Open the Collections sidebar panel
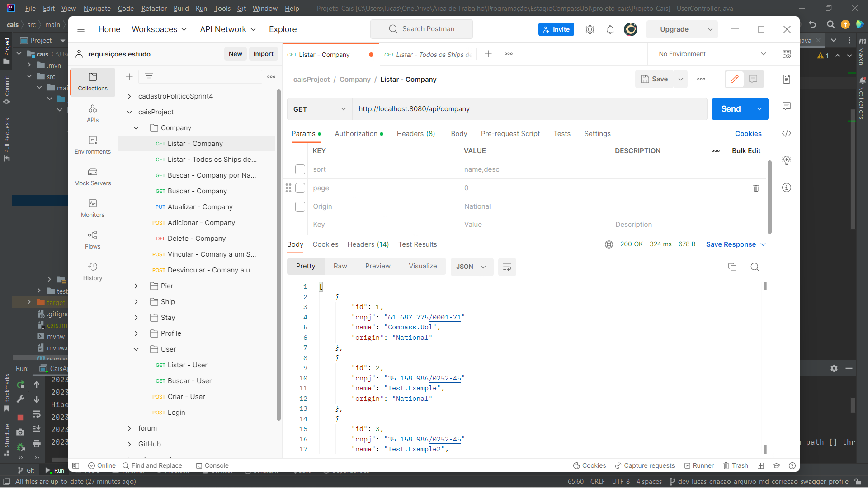Image resolution: width=868 pixels, height=488 pixels. tap(92, 82)
